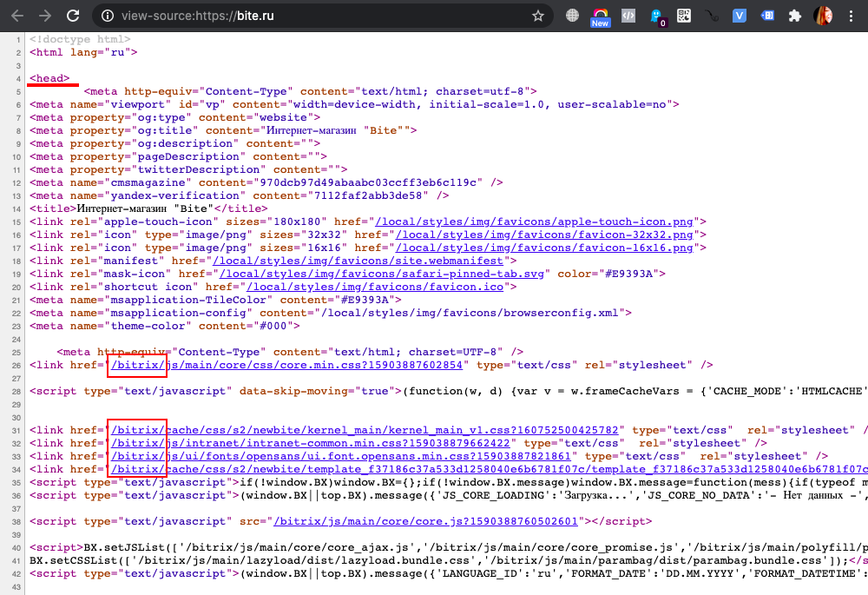Click the charset=utf-8 meta line

(x=311, y=91)
